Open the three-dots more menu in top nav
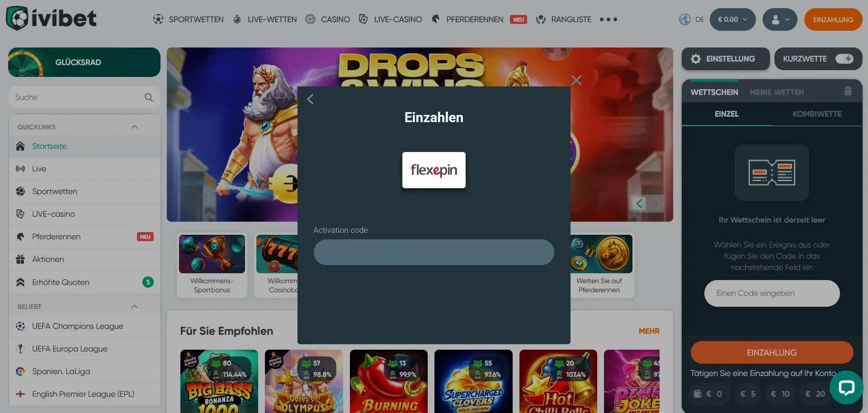The image size is (868, 413). tap(609, 19)
